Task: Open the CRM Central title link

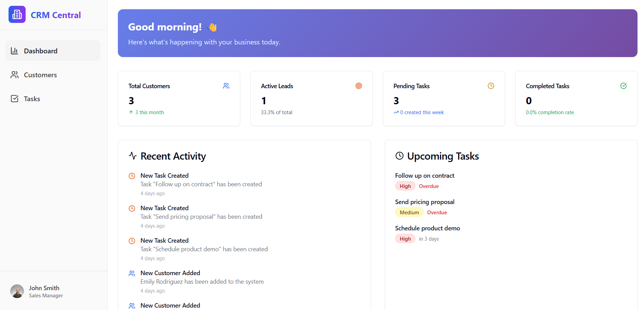Action: [x=56, y=15]
